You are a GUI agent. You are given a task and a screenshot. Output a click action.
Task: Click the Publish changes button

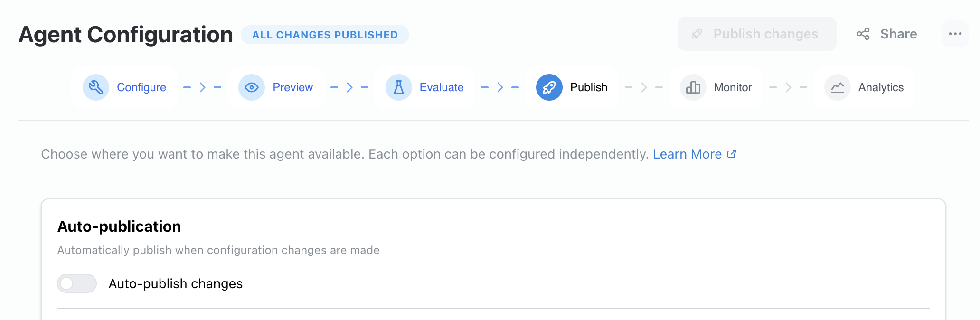757,34
